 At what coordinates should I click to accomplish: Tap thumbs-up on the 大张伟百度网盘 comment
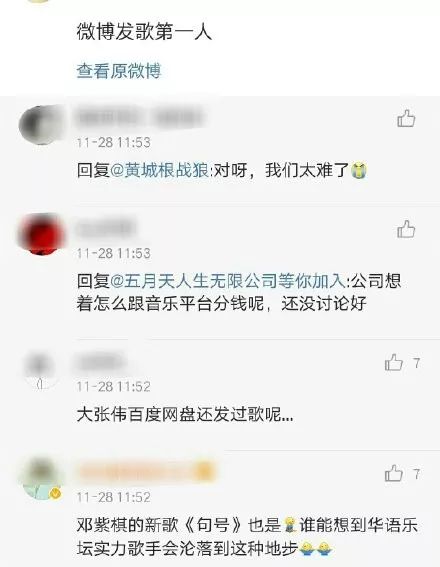click(394, 362)
